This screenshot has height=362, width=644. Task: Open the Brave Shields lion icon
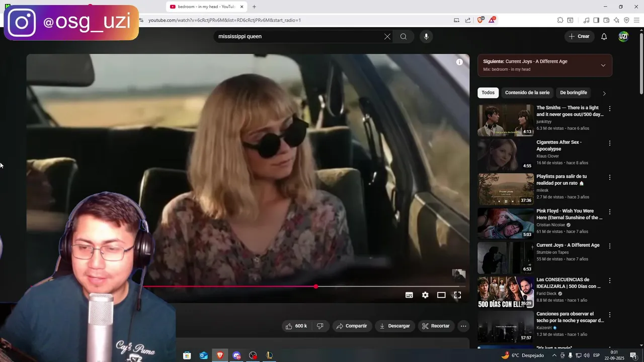point(480,20)
